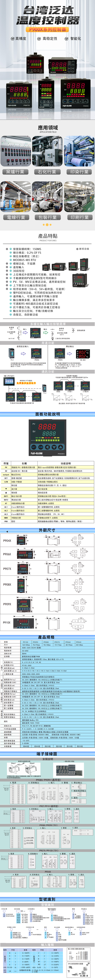The width and height of the screenshot is (95, 980).
Task: Click the 窯爐行業 label
Action: (x=16, y=172)
